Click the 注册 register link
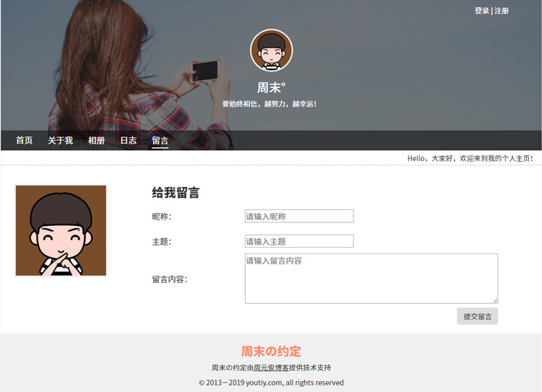Screen dimensions: 542x392 (x=502, y=11)
